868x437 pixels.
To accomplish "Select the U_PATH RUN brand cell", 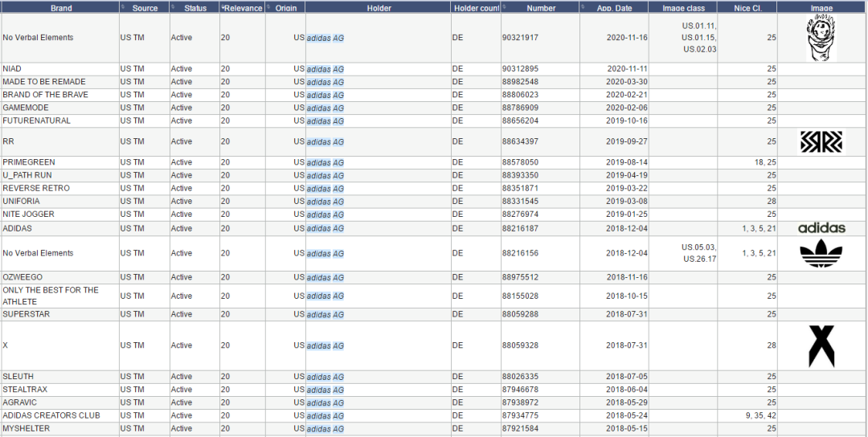I will pyautogui.click(x=59, y=175).
